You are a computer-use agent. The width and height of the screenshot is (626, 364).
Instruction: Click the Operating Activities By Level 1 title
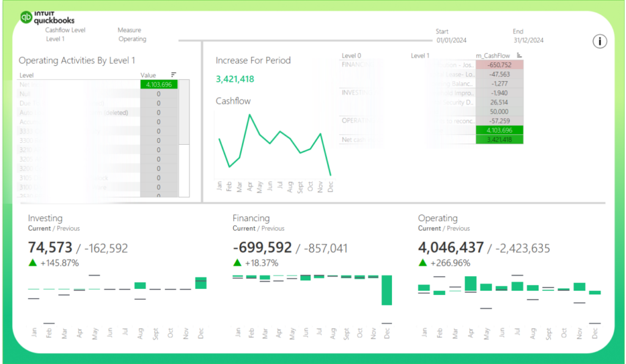(x=76, y=60)
